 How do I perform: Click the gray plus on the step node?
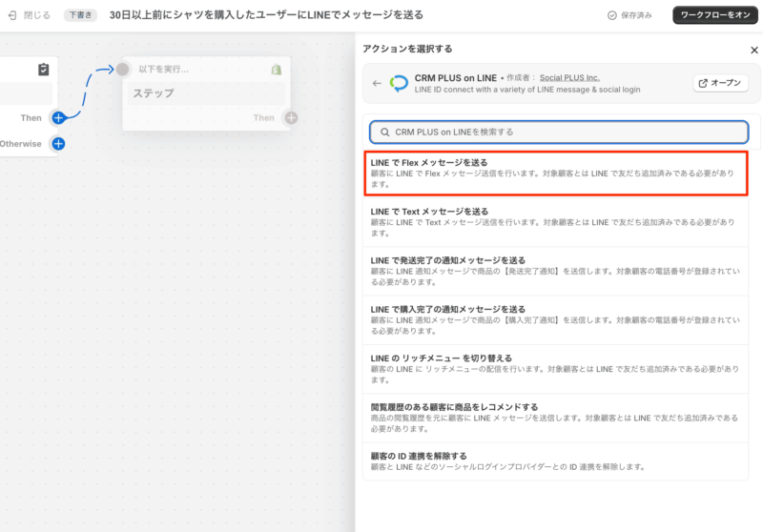click(x=291, y=117)
